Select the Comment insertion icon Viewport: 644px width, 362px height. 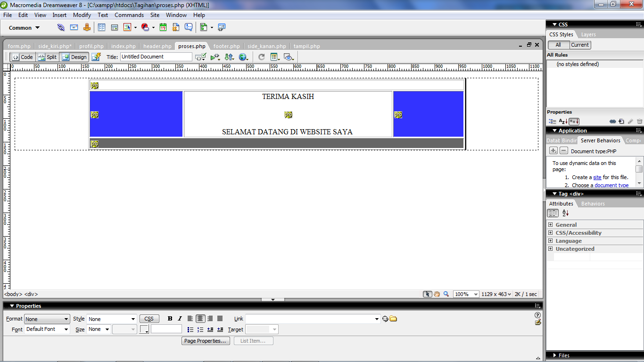pyautogui.click(x=189, y=27)
